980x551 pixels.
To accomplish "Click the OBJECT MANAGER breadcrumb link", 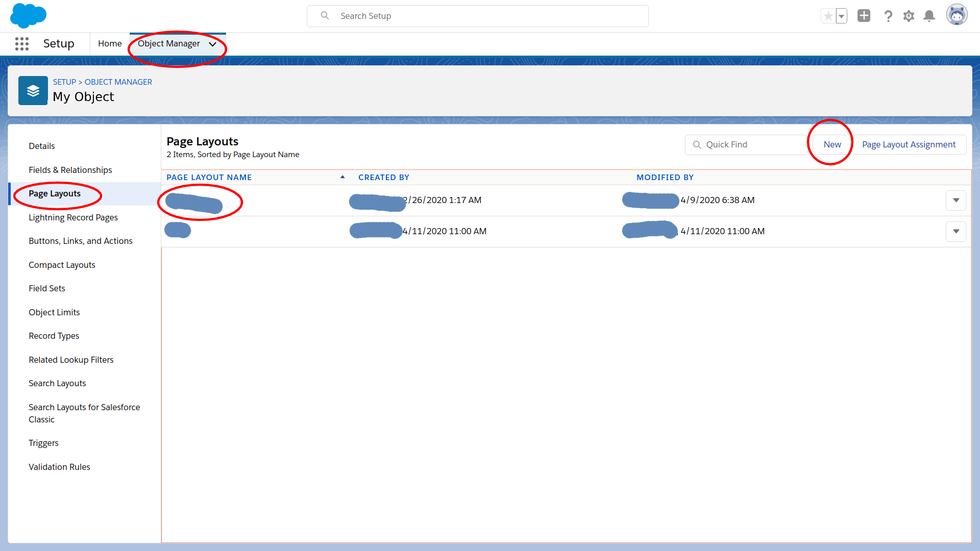I will [x=118, y=82].
